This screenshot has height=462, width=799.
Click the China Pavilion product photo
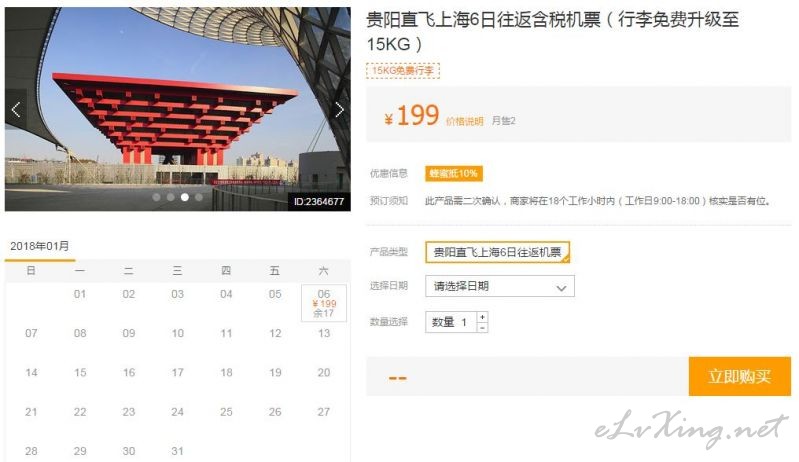point(178,109)
